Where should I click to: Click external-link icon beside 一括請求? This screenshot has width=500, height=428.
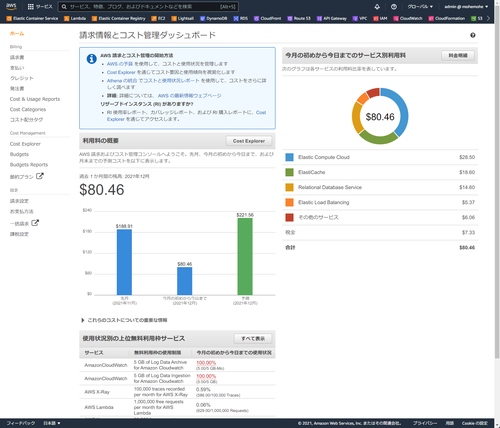pyautogui.click(x=35, y=223)
